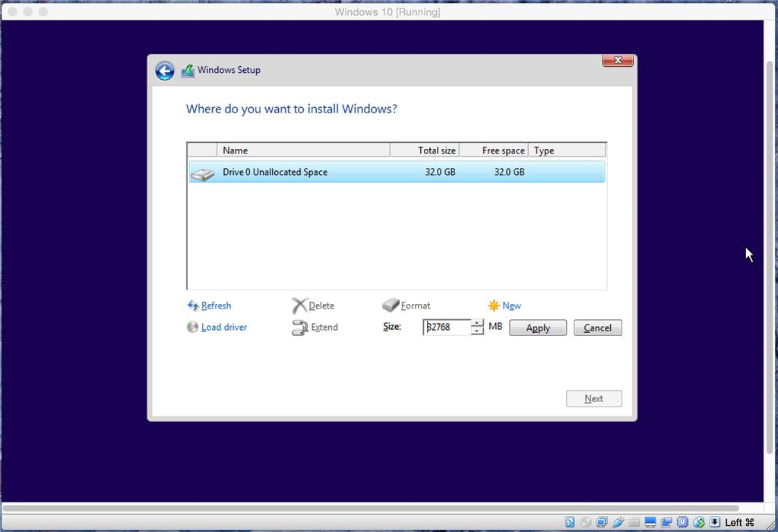Click the Drive 0 disk icon
The width and height of the screenshot is (778, 532).
click(x=202, y=174)
